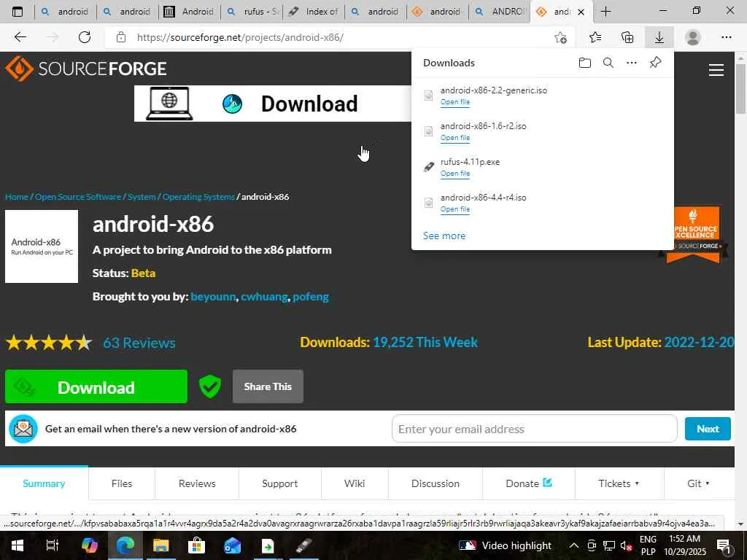Open Task View on the taskbar
The image size is (747, 560).
coord(53,545)
